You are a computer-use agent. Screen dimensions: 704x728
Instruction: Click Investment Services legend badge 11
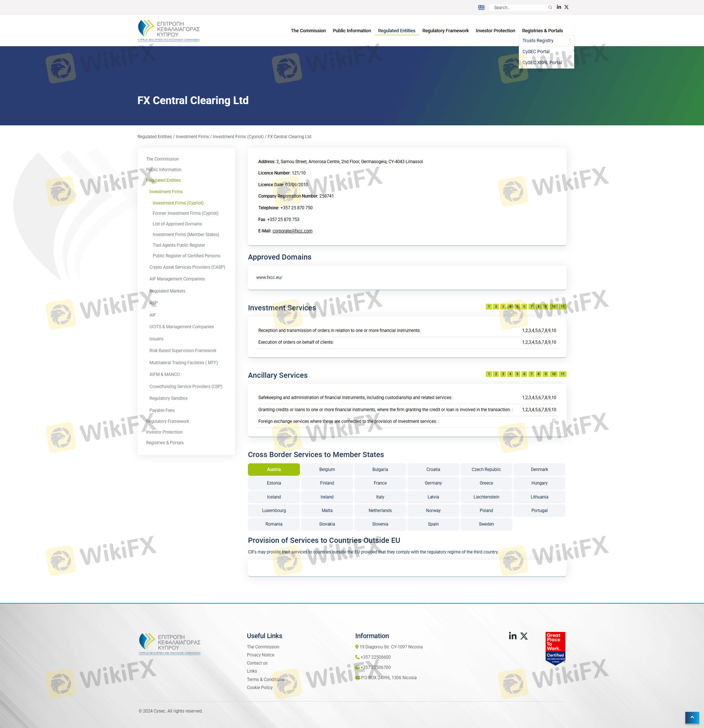(x=562, y=306)
